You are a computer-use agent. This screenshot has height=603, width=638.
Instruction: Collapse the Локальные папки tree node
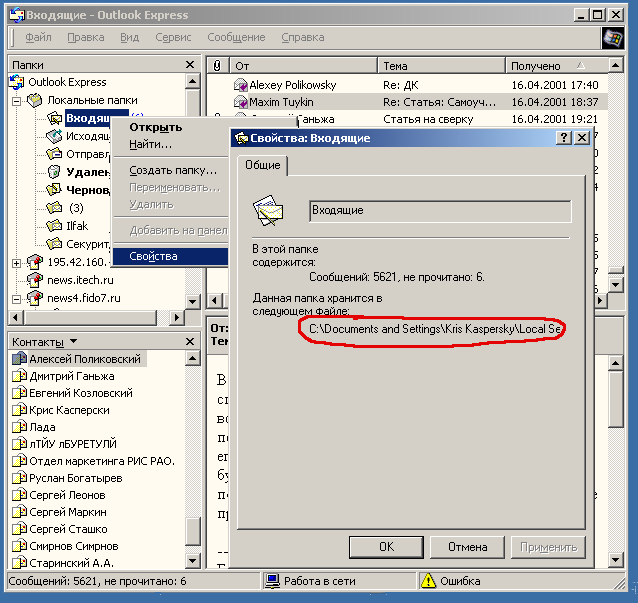(16, 101)
